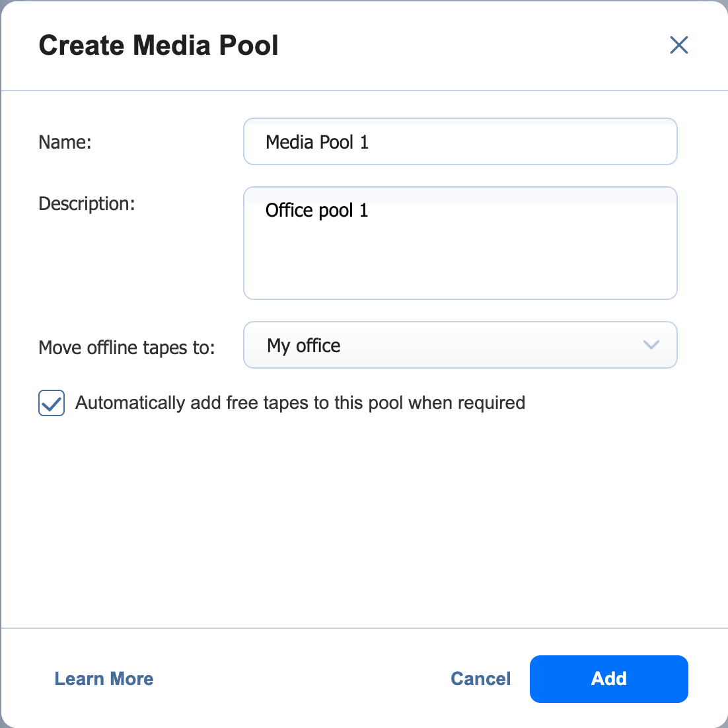Click the chevron on the My office selector
This screenshot has width=728, height=728.
coord(651,345)
